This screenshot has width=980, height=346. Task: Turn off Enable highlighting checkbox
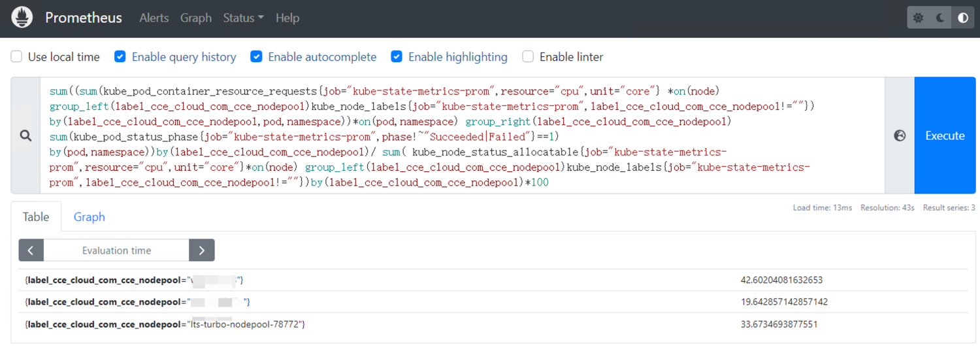(x=397, y=57)
